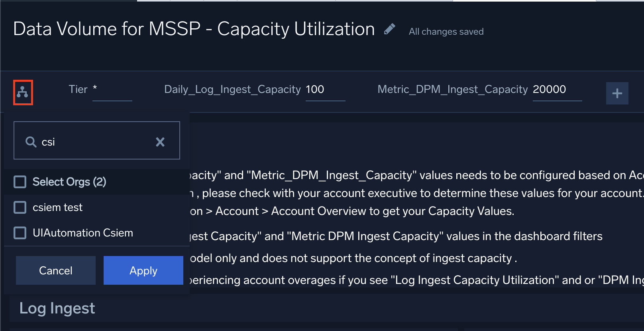644x331 pixels.
Task: Click the 'Daily_Log_Ingest_Capacity' filter label
Action: pos(232,89)
